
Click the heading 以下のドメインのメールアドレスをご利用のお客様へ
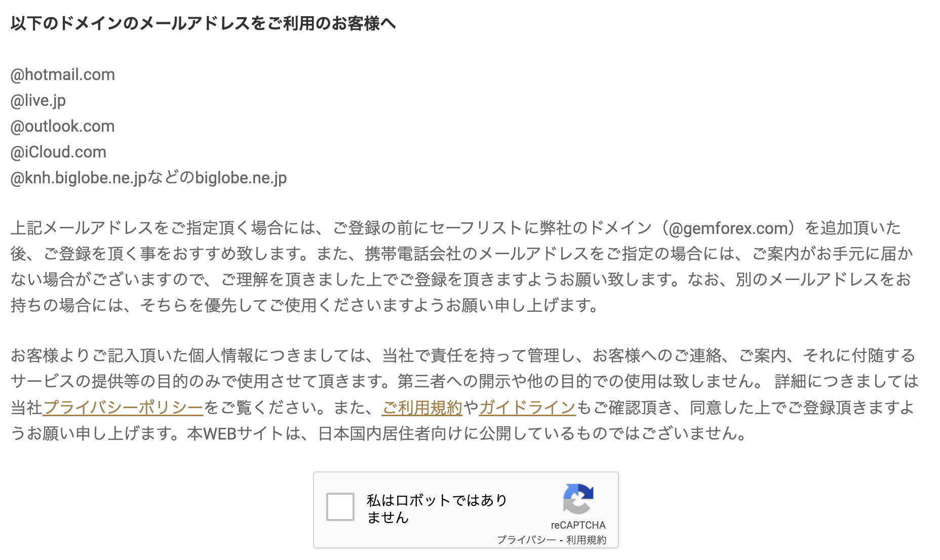pos(203,24)
